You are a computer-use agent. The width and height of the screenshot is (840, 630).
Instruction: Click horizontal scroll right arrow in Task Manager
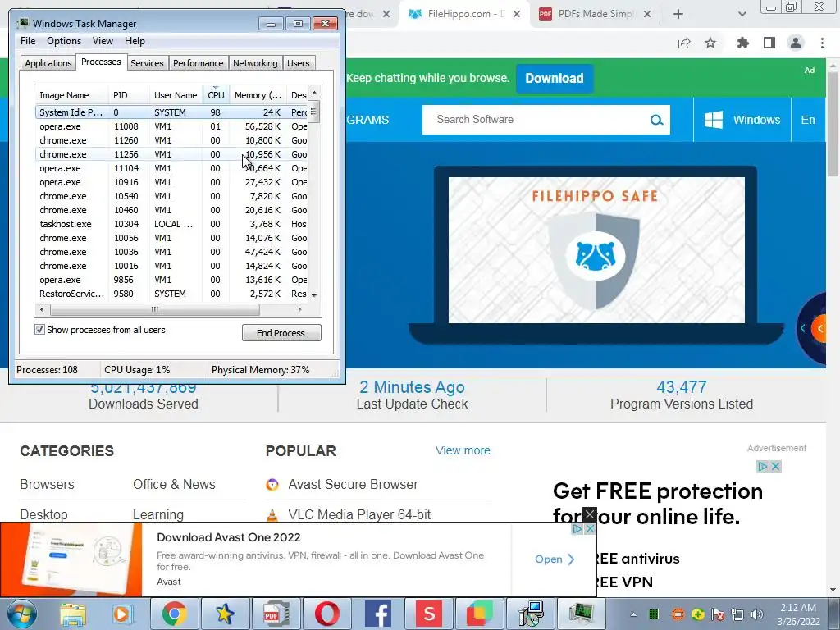coord(299,309)
